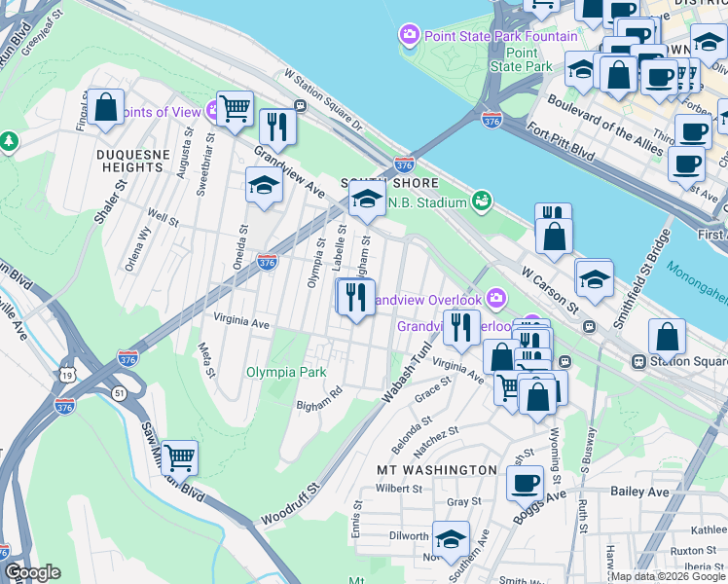Image resolution: width=728 pixels, height=584 pixels.
Task: Open the restaurant marker on Bigham St
Action: [x=356, y=300]
